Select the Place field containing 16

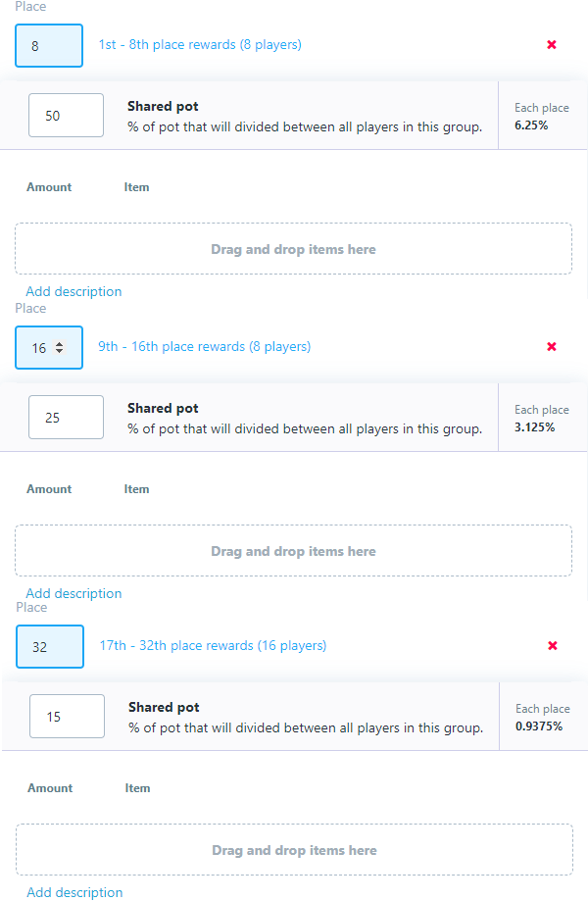tap(39, 347)
